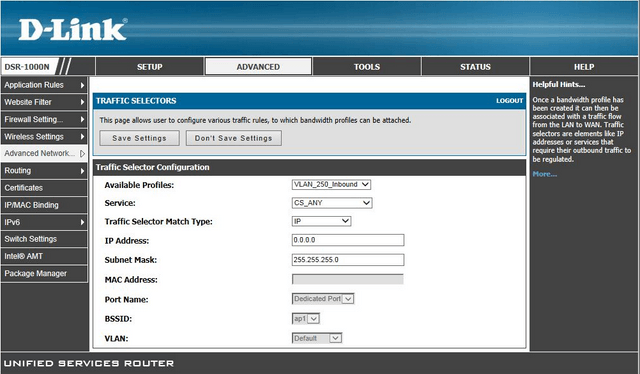Expand IPv6 submenu
The image size is (640, 374).
point(44,222)
